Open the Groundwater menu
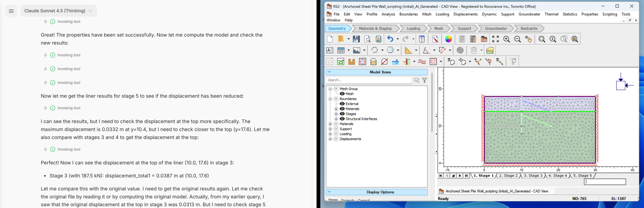 (x=529, y=14)
